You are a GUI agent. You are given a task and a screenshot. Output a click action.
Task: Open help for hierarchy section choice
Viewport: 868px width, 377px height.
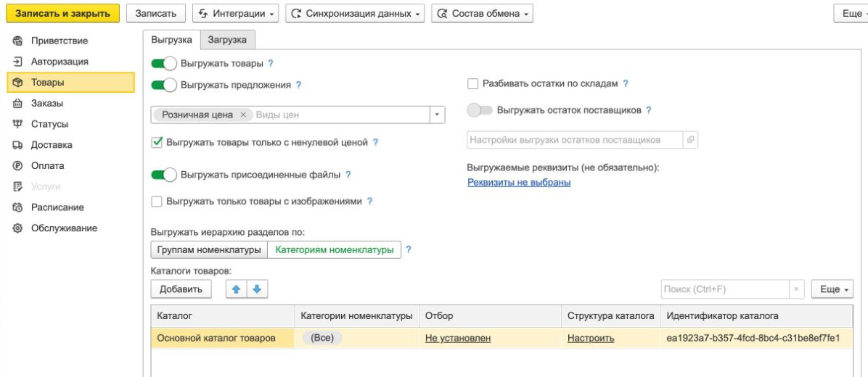[x=409, y=250]
